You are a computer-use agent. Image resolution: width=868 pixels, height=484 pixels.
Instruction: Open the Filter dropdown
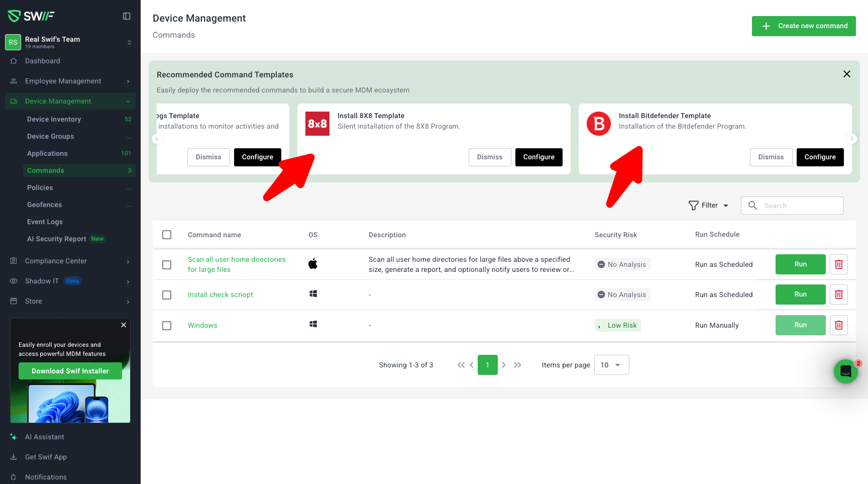(x=709, y=206)
